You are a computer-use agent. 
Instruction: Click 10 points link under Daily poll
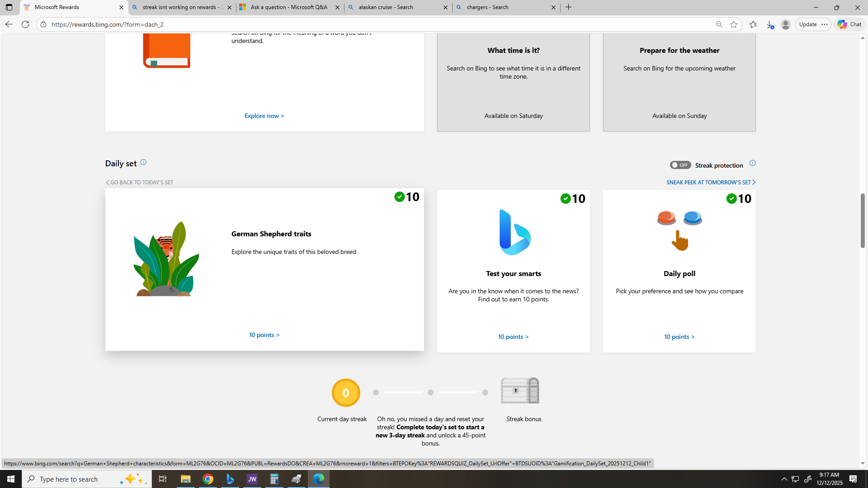[x=679, y=337]
